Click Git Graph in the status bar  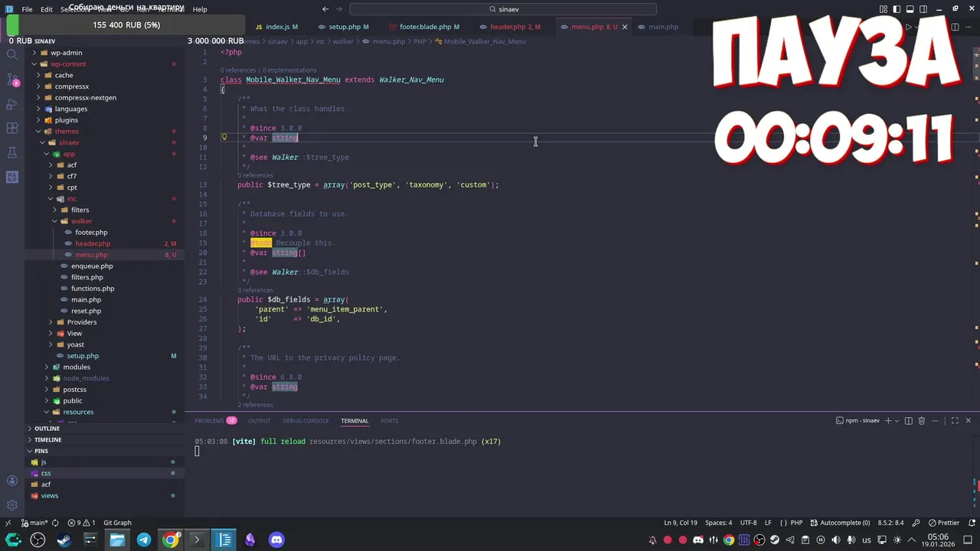(117, 523)
